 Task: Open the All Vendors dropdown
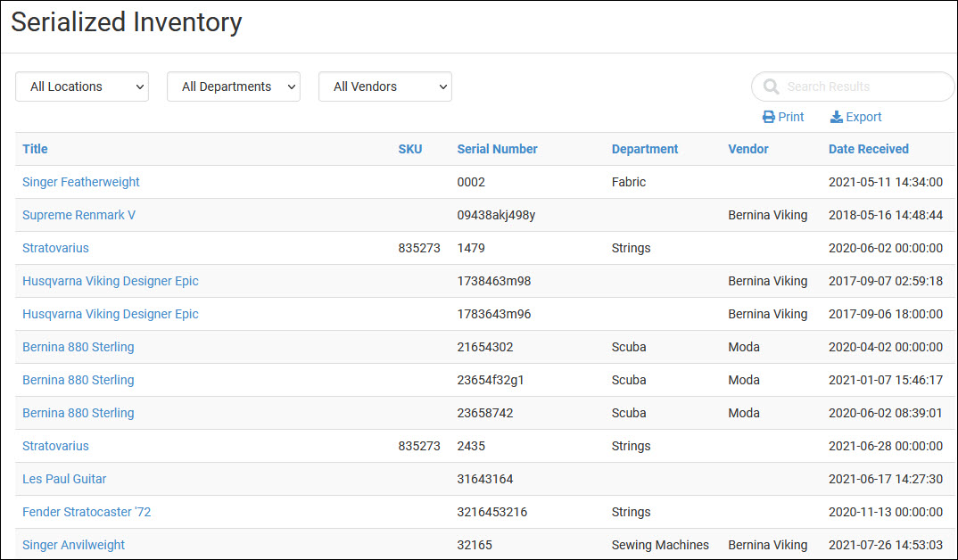384,86
